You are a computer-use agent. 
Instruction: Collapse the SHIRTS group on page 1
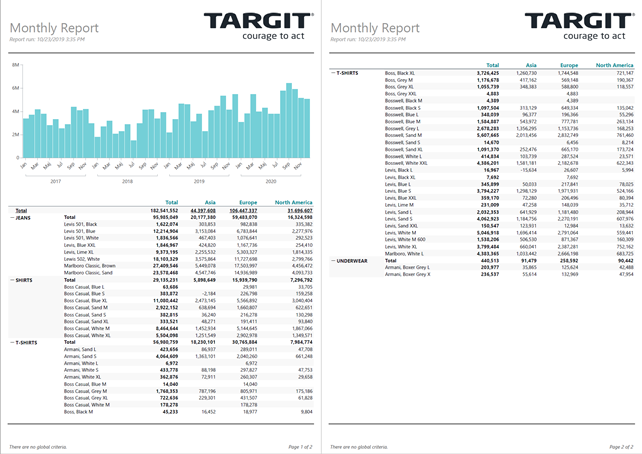(12, 280)
